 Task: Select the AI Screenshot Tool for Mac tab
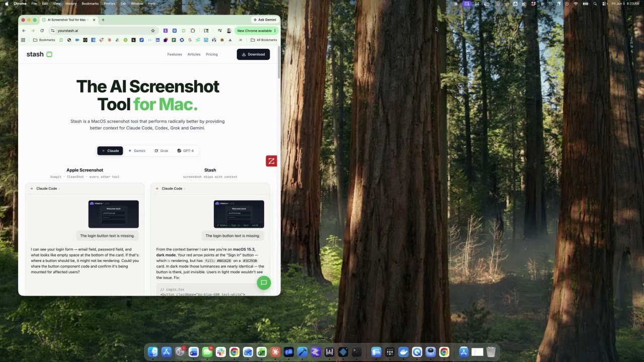(69, 20)
